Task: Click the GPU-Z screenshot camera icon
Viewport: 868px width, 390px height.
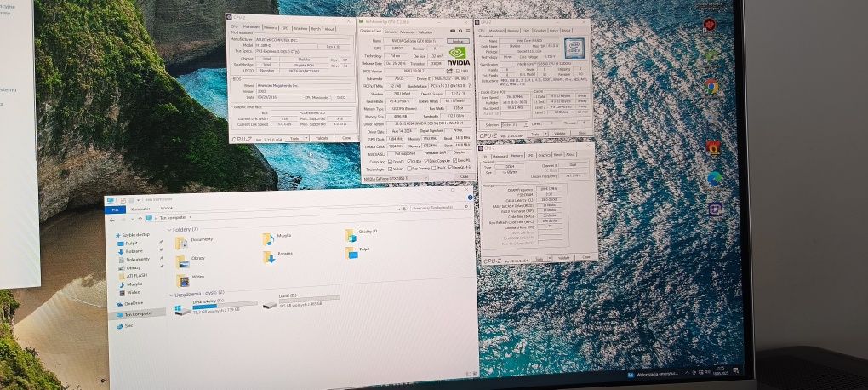Action: click(453, 31)
